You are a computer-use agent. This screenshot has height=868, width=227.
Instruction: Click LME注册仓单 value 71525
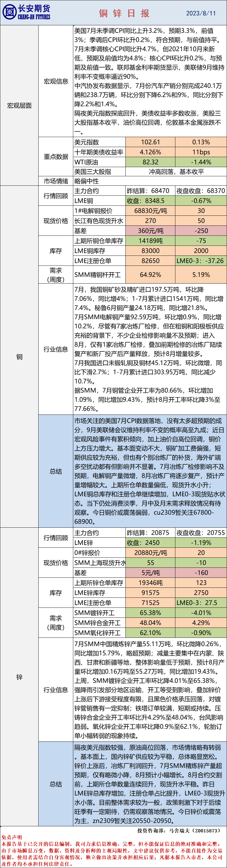[x=150, y=603]
